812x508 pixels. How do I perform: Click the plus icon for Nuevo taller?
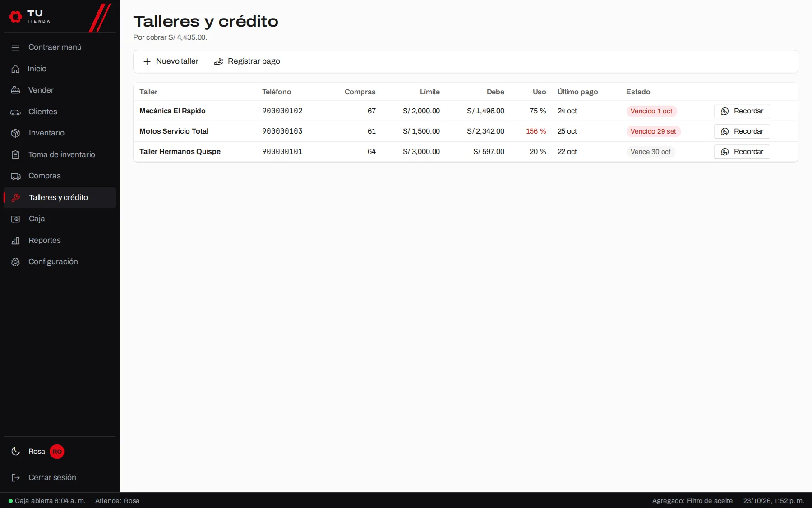coord(147,61)
